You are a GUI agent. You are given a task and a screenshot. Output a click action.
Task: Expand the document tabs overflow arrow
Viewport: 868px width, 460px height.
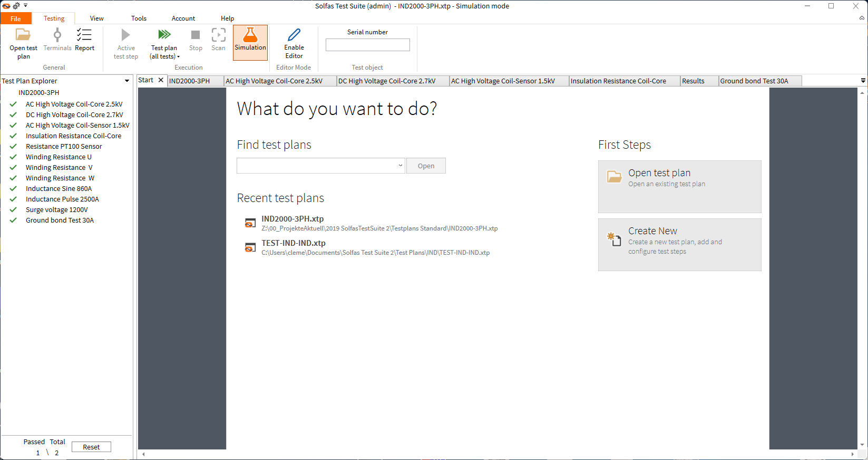[863, 81]
